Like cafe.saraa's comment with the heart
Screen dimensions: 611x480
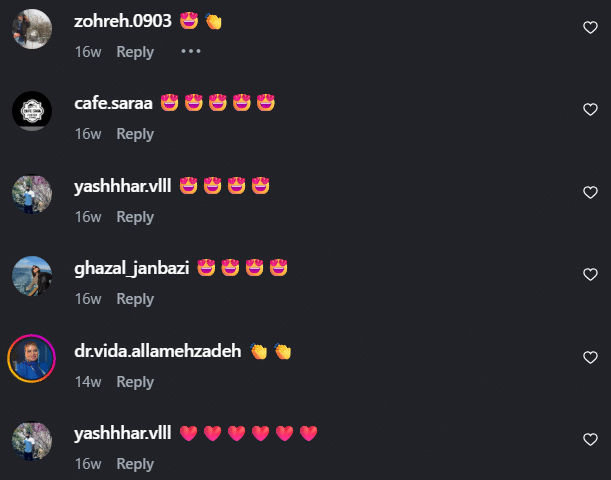[590, 109]
